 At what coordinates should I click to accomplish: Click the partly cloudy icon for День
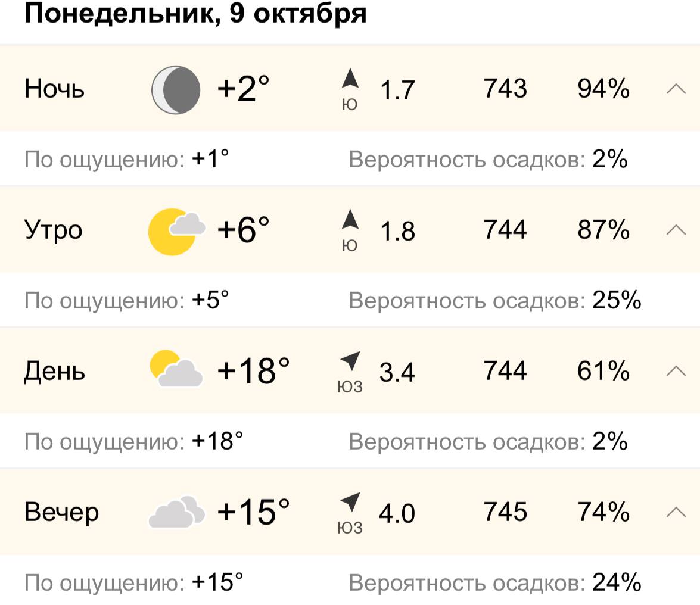[176, 370]
